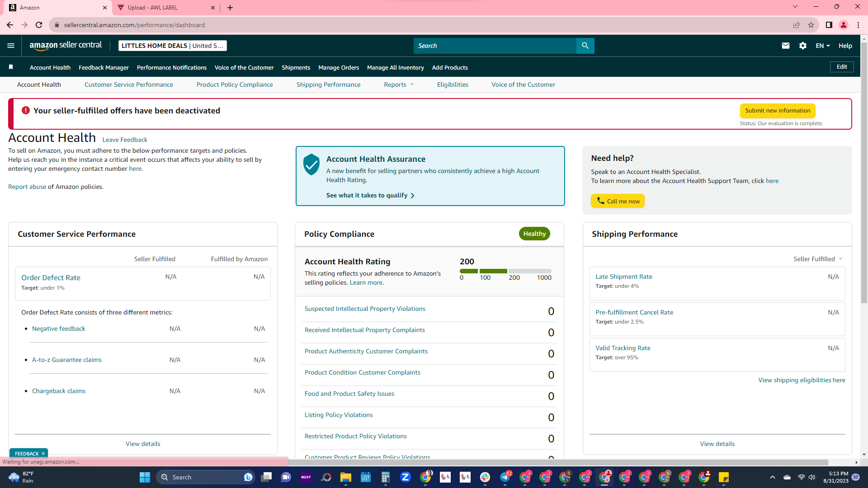The image size is (868, 488).
Task: Open the Chrome three-dot menu
Action: 858,25
